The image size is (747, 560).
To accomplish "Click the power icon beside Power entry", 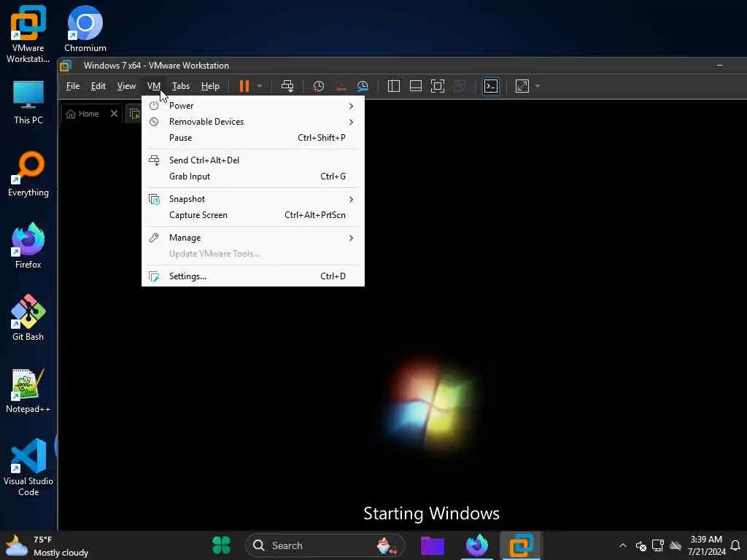I will coord(154,106).
